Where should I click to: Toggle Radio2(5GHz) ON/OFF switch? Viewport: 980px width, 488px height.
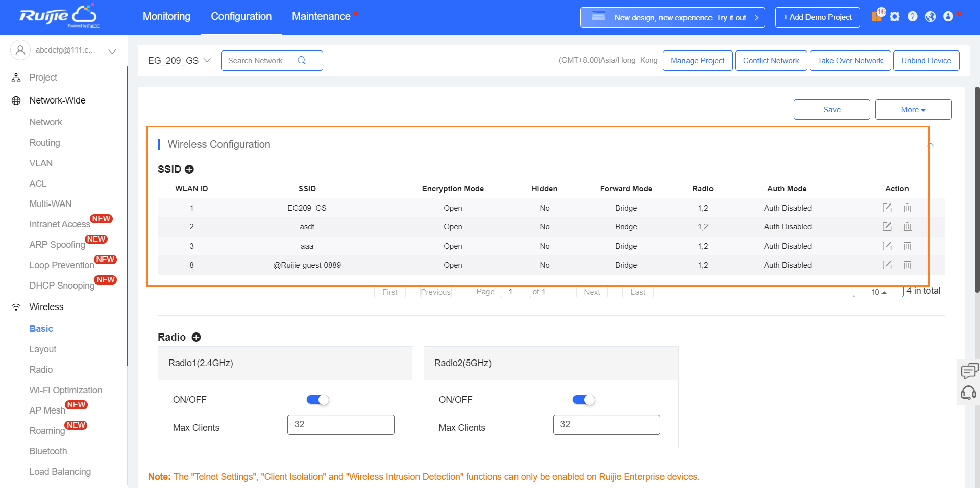pos(583,400)
